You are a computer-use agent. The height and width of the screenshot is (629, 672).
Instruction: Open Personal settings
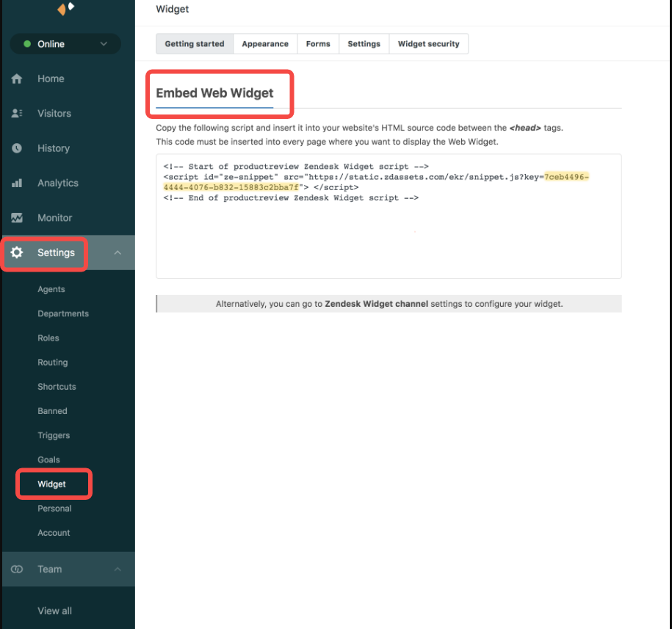click(x=54, y=508)
